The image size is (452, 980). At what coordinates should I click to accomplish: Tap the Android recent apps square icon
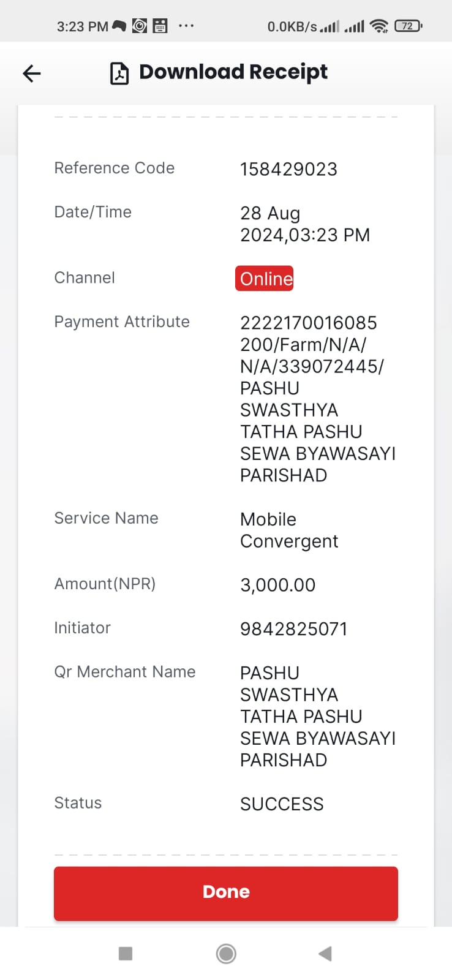pos(126,953)
